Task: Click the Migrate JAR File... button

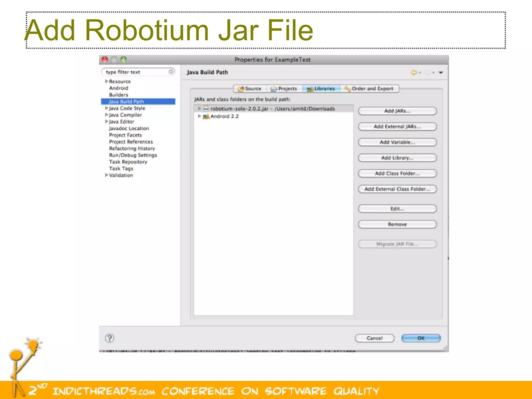Action: click(x=397, y=244)
